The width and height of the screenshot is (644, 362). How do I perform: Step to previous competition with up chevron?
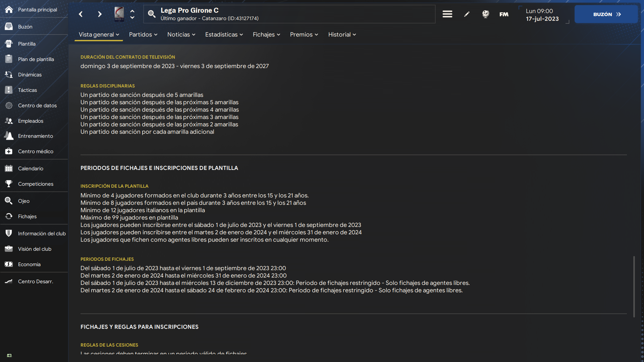[x=132, y=11]
